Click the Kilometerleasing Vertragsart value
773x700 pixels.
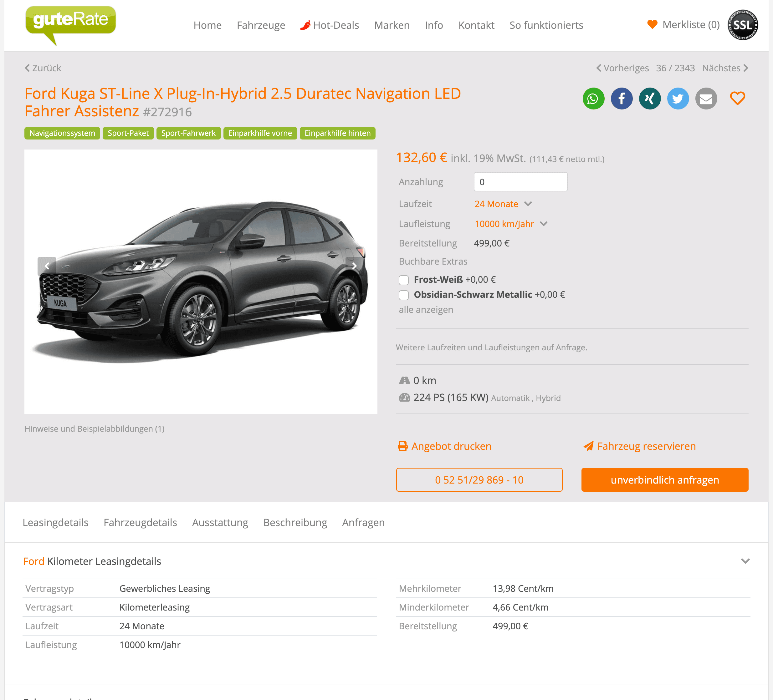(155, 607)
